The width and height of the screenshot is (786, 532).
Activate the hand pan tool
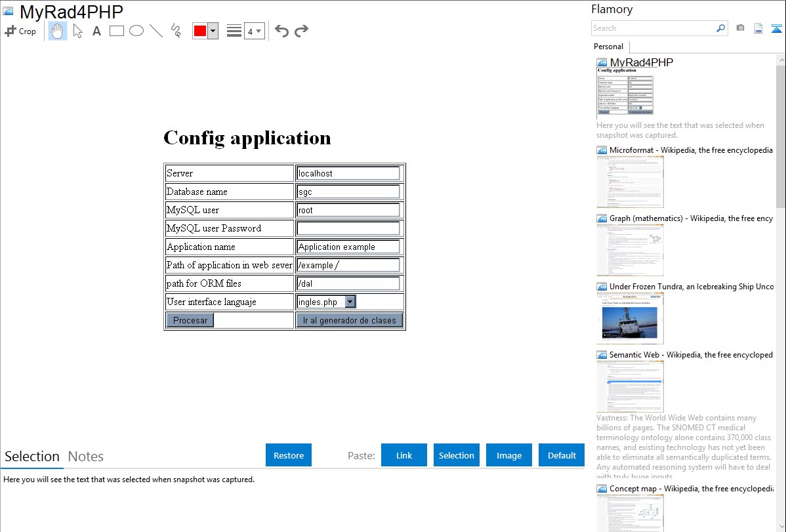pyautogui.click(x=58, y=31)
